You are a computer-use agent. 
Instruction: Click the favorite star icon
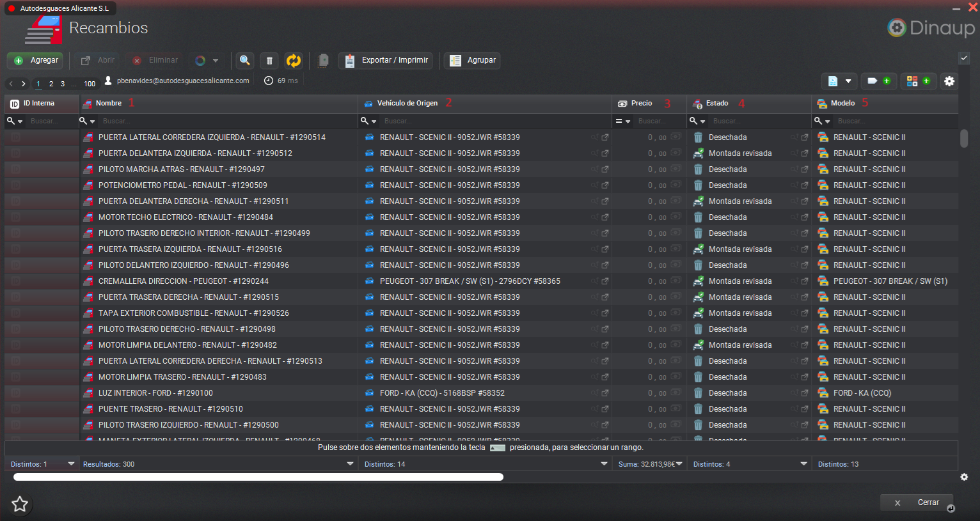[x=20, y=504]
